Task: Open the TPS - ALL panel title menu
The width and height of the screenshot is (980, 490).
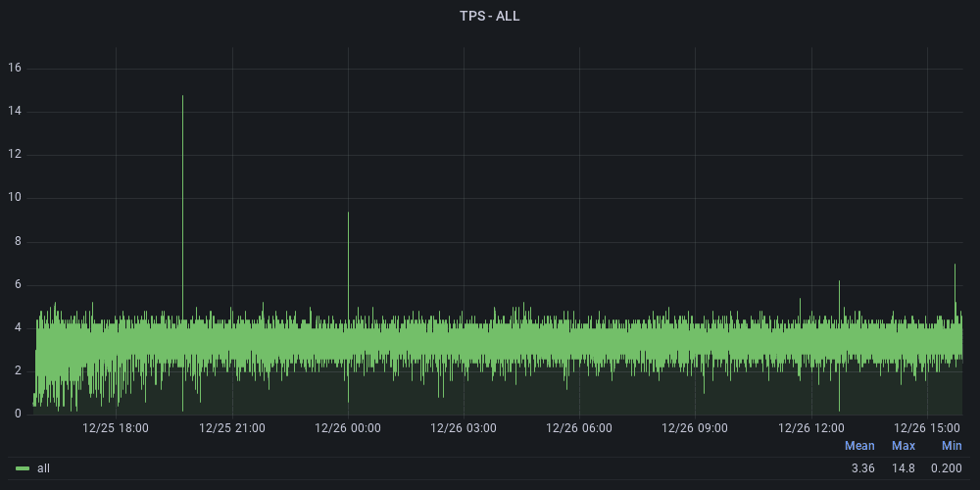Action: pyautogui.click(x=489, y=16)
